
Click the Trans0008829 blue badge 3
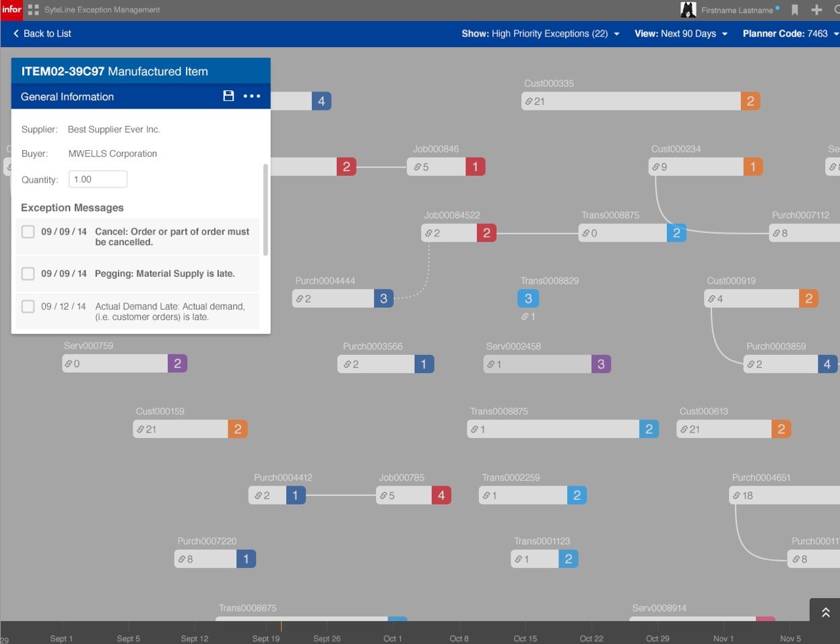528,298
